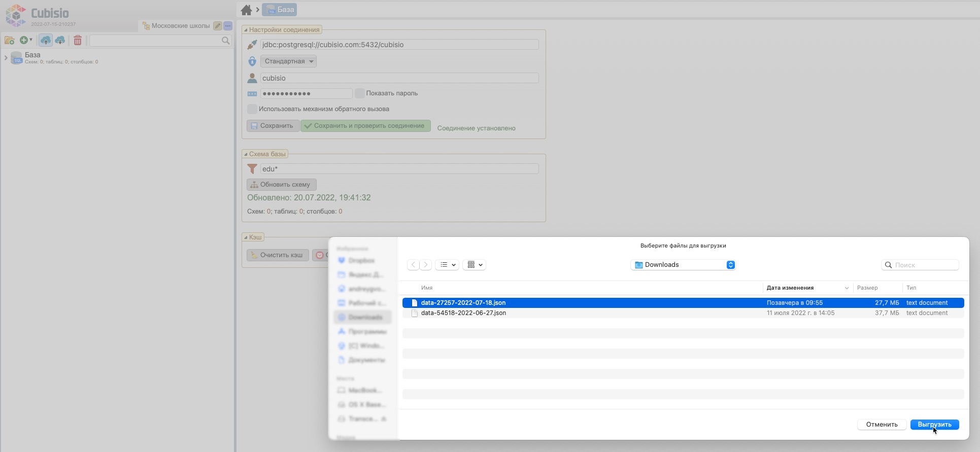Expand the База tree node

(6, 58)
